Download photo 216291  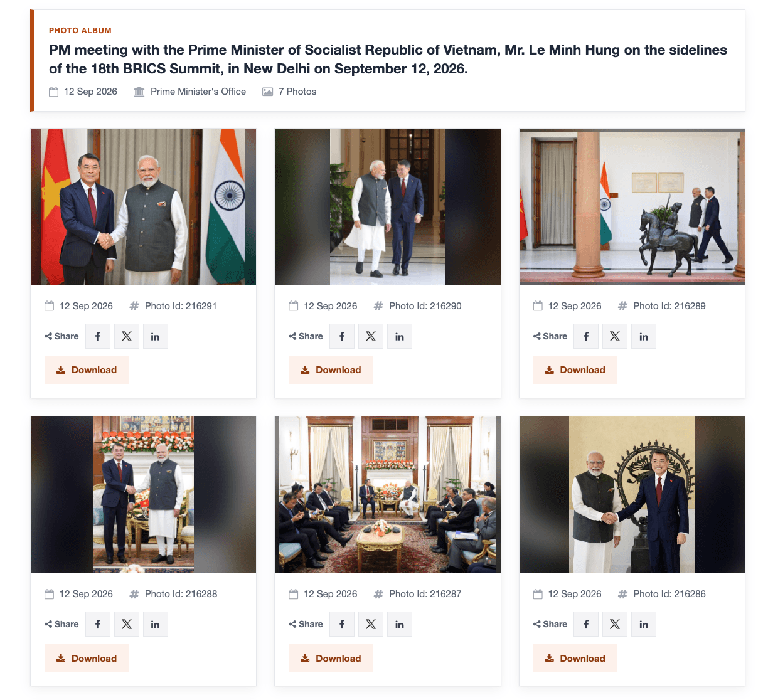point(87,370)
